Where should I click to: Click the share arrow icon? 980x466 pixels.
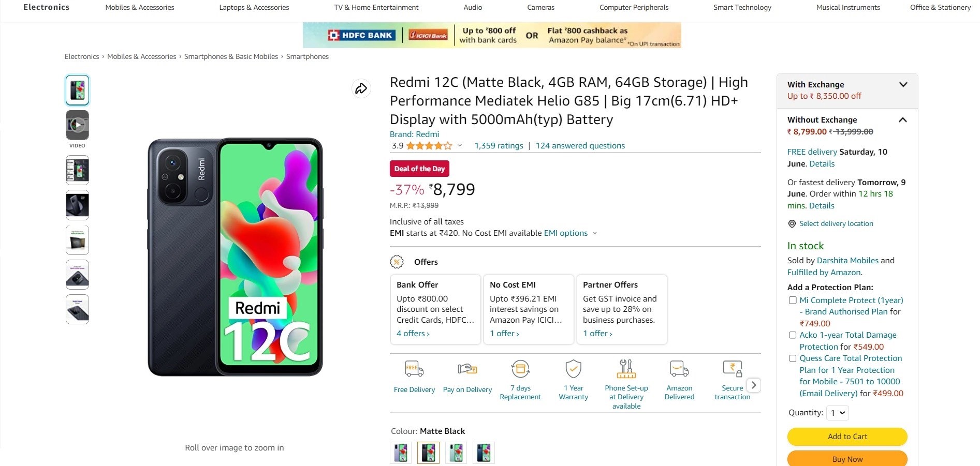[361, 89]
